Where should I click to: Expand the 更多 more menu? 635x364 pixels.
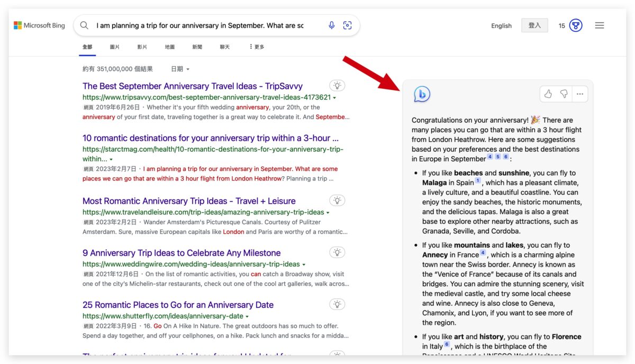pyautogui.click(x=257, y=47)
